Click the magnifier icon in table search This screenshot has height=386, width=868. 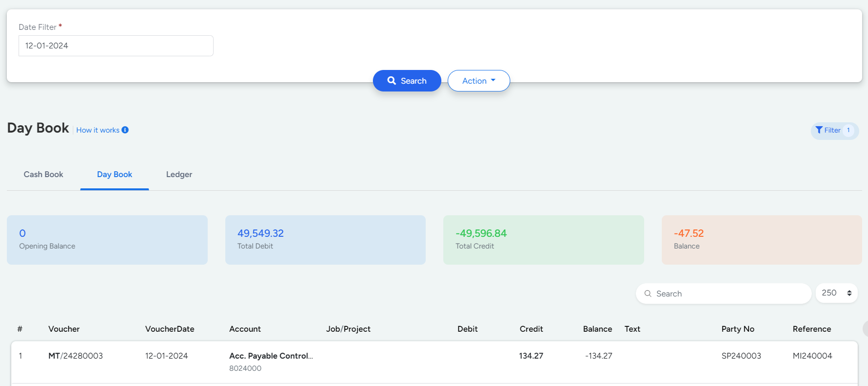[x=648, y=294]
